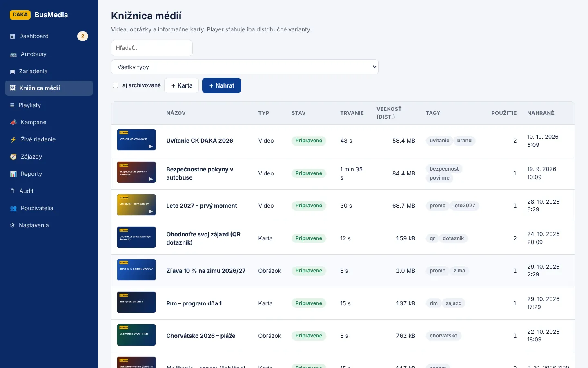Viewport: 588px width, 368px height.
Task: Click the 'chorvatsko' tag chip
Action: tap(443, 336)
